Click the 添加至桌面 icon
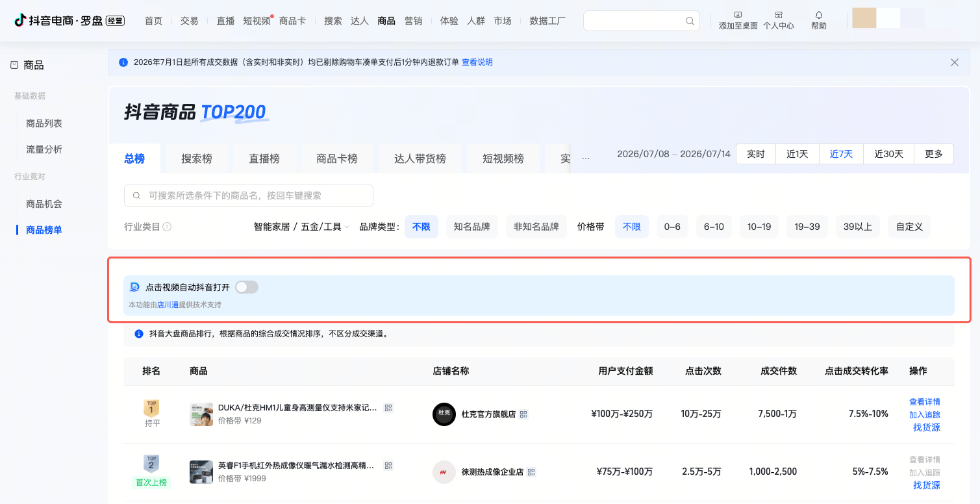Image resolution: width=980 pixels, height=504 pixels. point(738,14)
